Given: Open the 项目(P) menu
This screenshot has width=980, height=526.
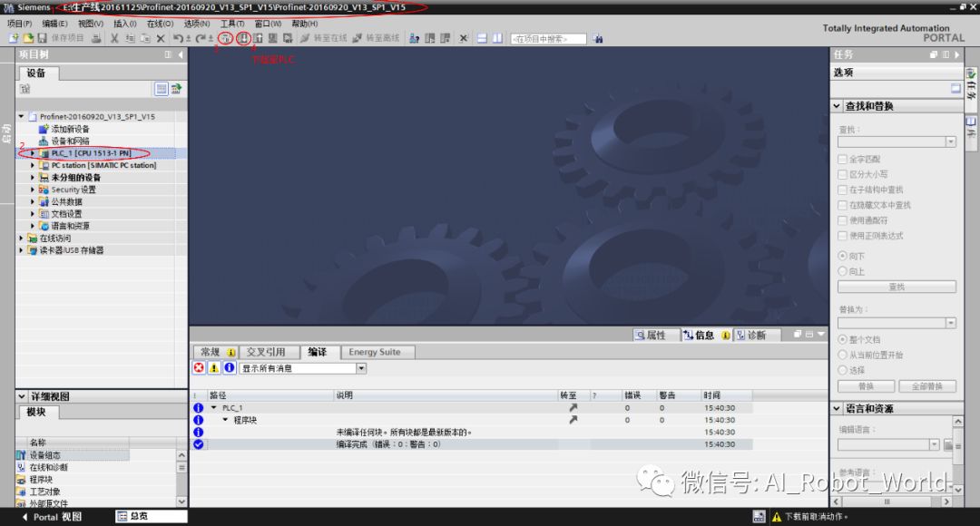Looking at the screenshot, I should (x=19, y=24).
